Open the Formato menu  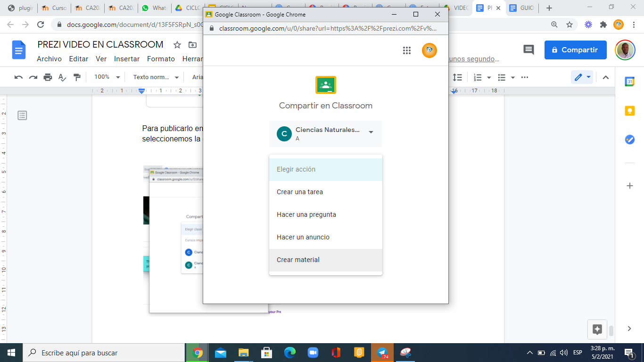pos(161,59)
